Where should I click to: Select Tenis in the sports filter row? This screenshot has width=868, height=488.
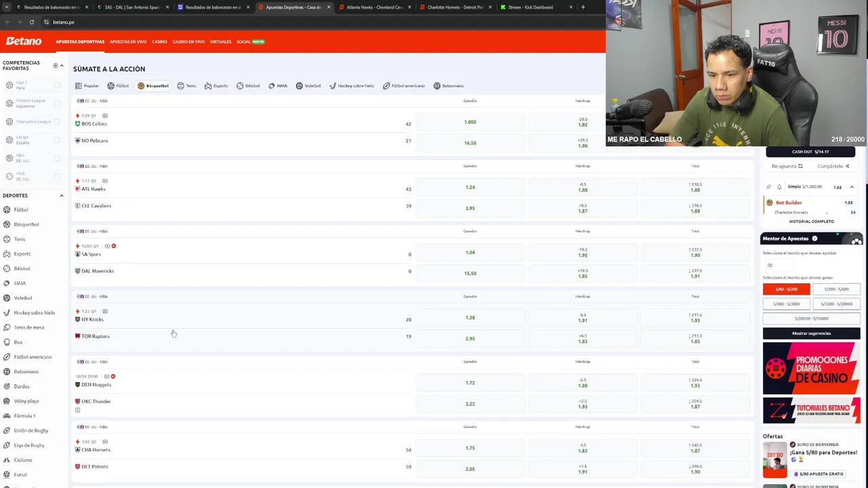186,86
